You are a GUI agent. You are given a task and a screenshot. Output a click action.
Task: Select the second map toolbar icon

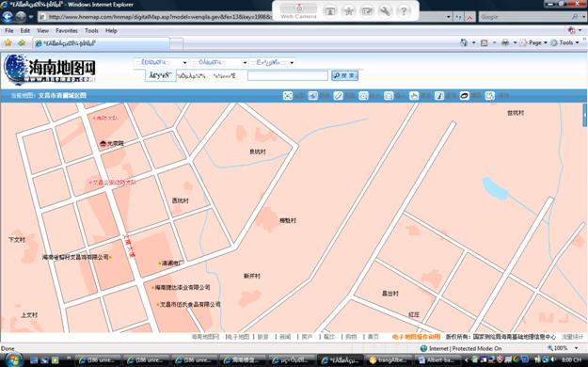coord(312,96)
